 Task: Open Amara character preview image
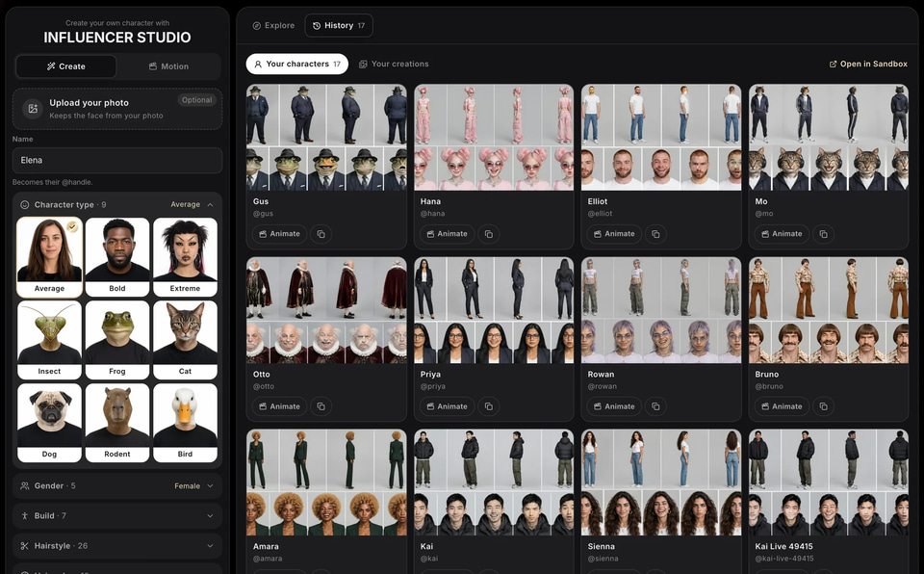326,483
